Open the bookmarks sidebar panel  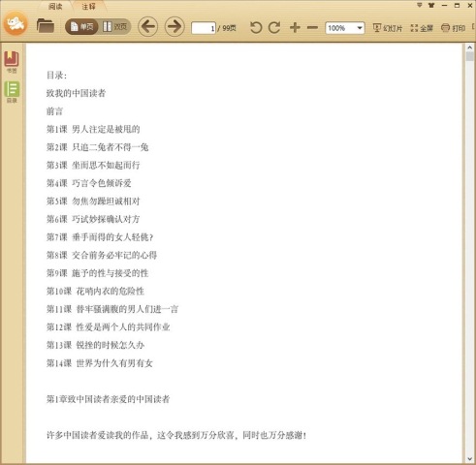(12, 62)
